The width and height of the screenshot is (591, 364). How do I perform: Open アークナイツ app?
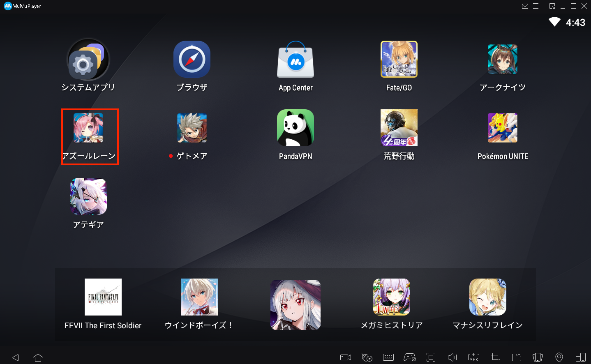(x=503, y=59)
